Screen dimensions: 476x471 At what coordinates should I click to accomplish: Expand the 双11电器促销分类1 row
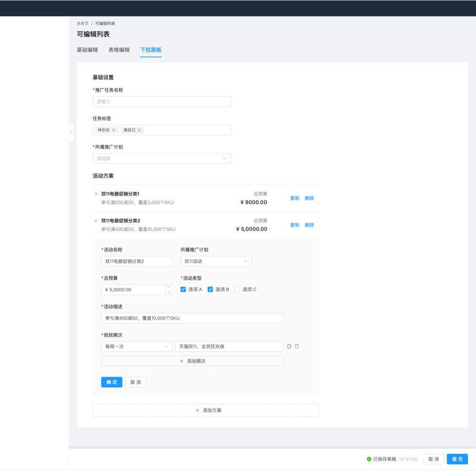click(95, 194)
